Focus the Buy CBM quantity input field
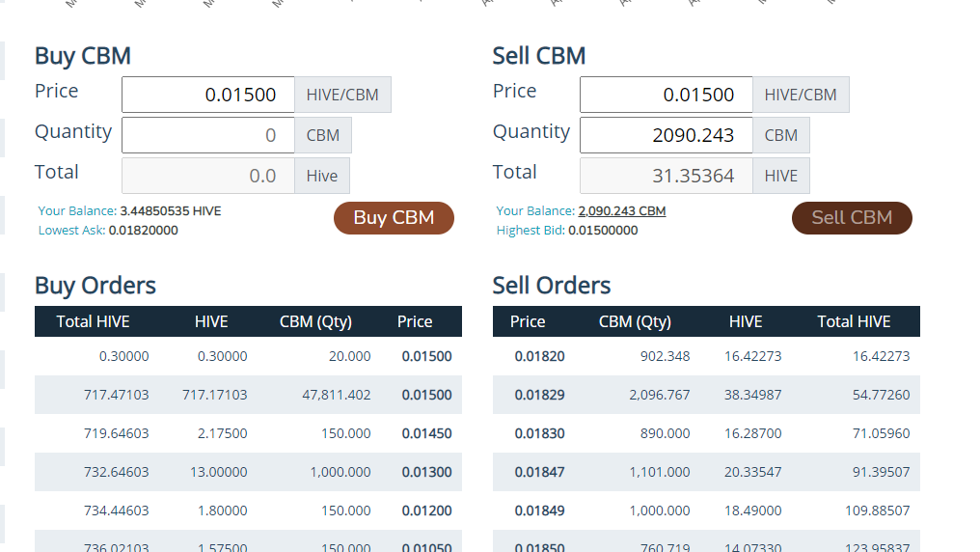Image resolution: width=980 pixels, height=552 pixels. click(x=208, y=136)
